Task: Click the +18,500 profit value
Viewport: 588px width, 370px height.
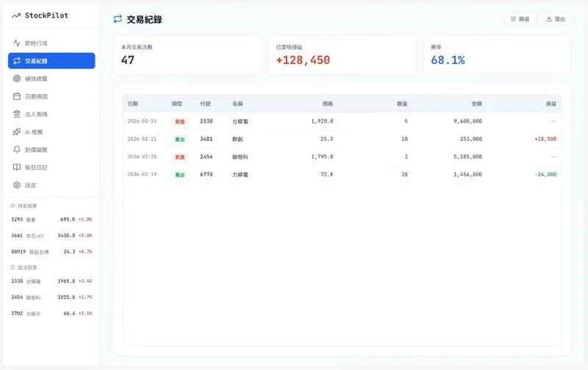Action: (545, 139)
